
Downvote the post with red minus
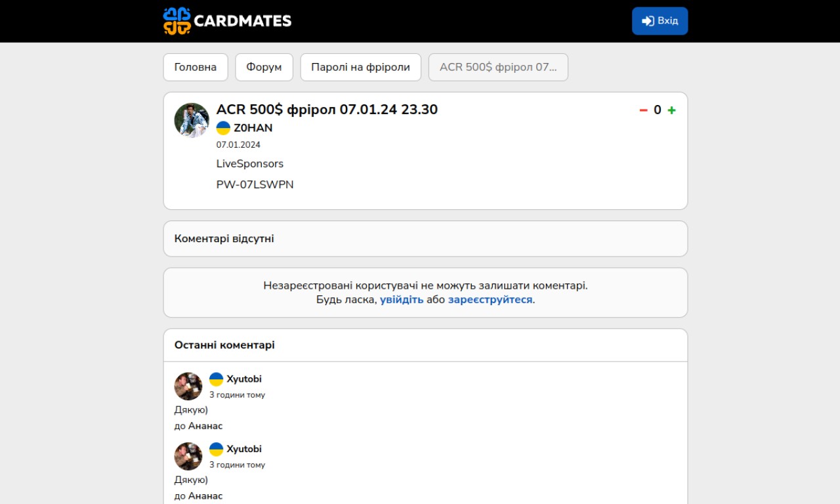tap(643, 110)
